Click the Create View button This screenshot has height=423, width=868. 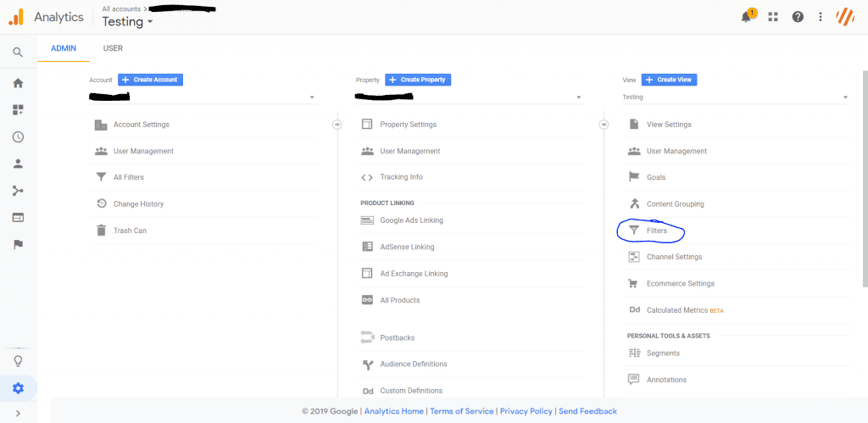pyautogui.click(x=669, y=80)
